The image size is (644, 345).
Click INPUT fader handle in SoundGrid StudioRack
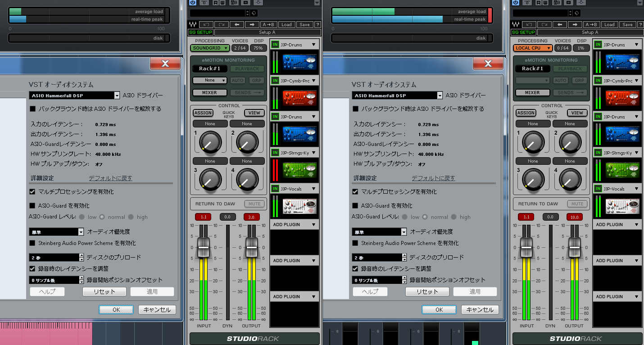point(204,247)
